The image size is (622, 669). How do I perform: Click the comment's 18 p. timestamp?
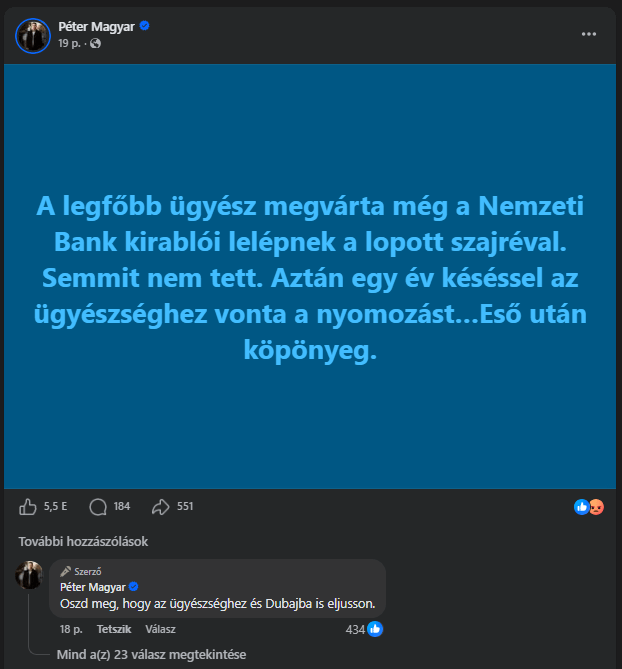70,630
